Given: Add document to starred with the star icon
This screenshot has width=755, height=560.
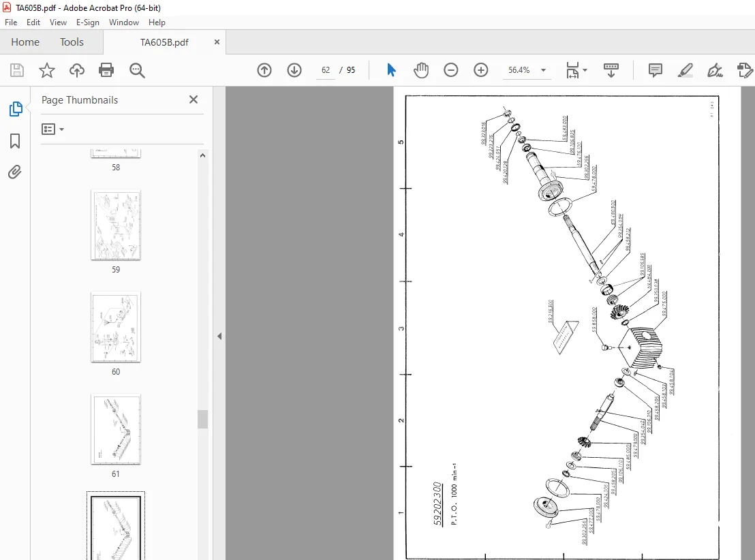Looking at the screenshot, I should tap(47, 70).
